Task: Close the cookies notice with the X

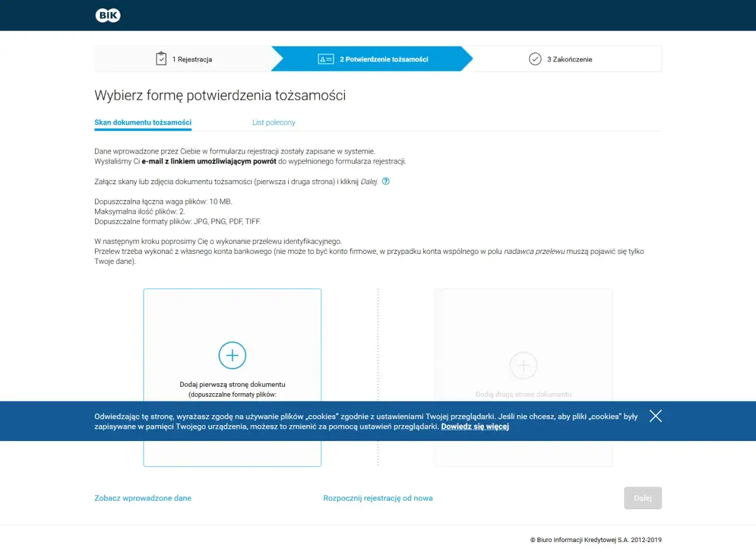Action: click(x=655, y=416)
